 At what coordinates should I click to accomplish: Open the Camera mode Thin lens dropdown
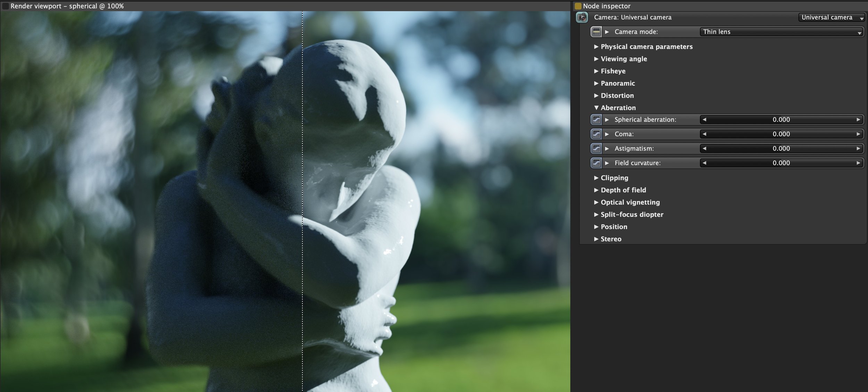tap(781, 32)
